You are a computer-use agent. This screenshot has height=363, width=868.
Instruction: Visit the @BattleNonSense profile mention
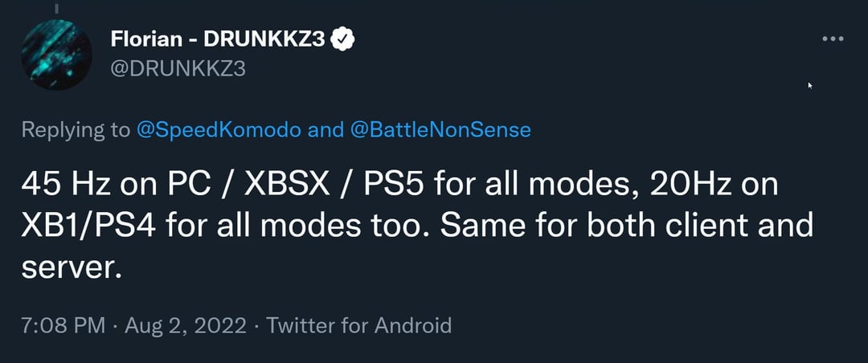click(x=440, y=130)
